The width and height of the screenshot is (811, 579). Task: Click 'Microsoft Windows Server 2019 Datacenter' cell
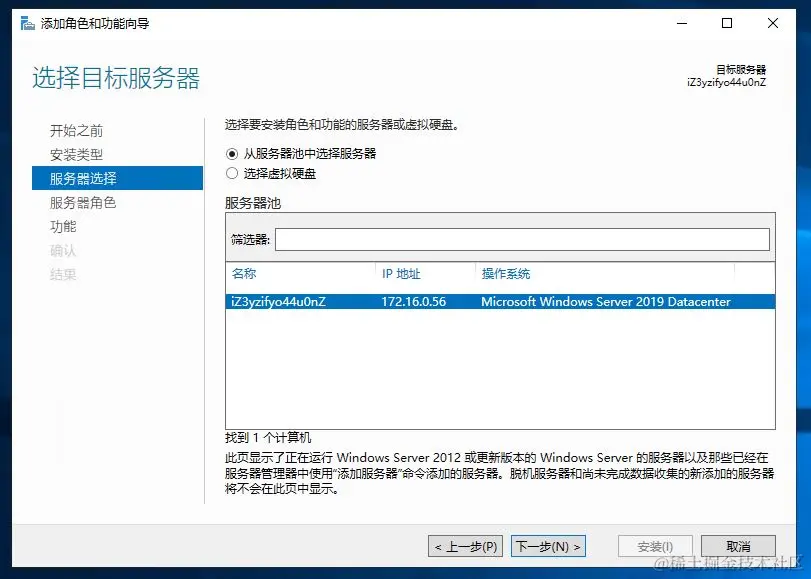(x=606, y=302)
